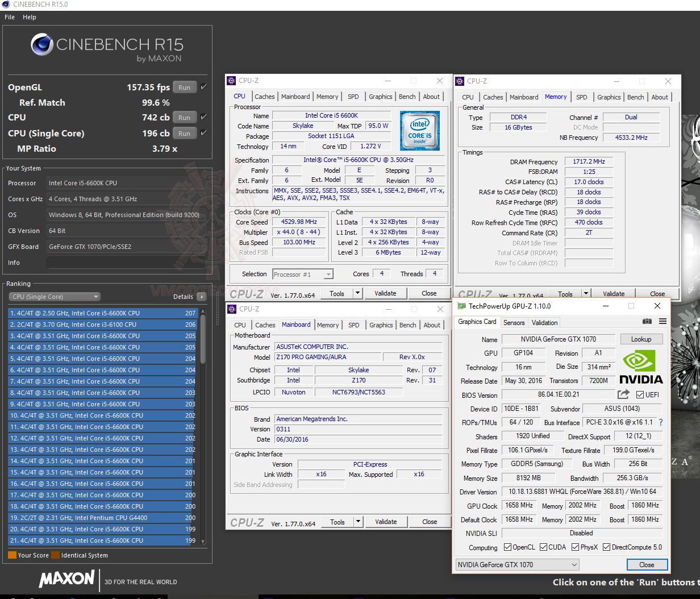Click Validate in the CPU-Z Memory window
Viewport: 700px width, 599px height.
tap(614, 294)
